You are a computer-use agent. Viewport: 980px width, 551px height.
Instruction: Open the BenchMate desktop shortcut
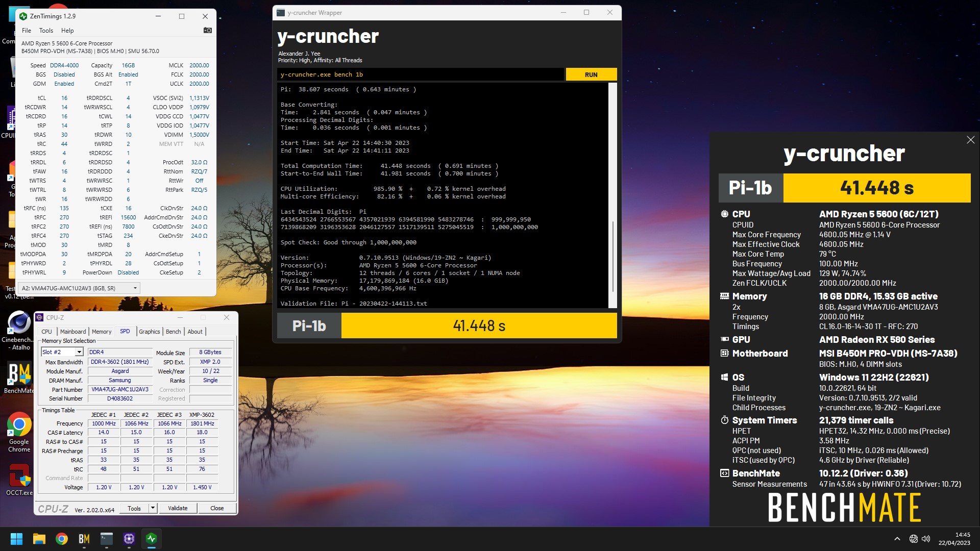[19, 378]
